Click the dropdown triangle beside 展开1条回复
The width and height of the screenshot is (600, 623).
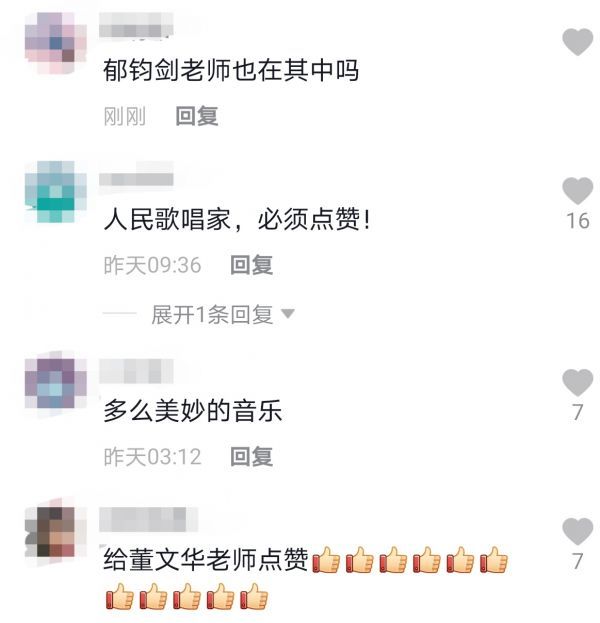coord(288,314)
